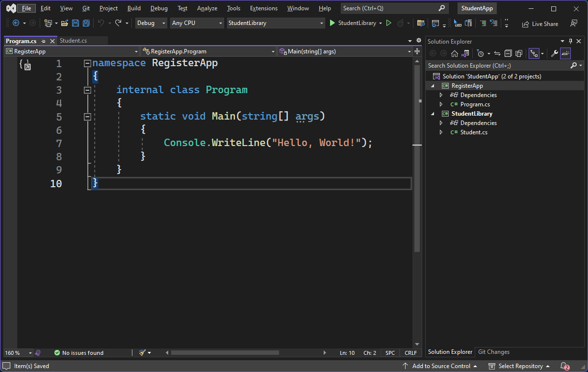Switch to the Git Changes tab
The width and height of the screenshot is (588, 372).
tap(493, 352)
